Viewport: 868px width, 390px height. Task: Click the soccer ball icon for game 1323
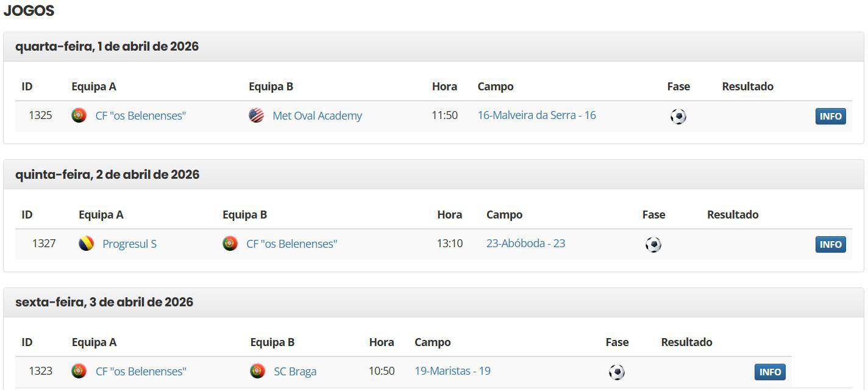pos(616,372)
